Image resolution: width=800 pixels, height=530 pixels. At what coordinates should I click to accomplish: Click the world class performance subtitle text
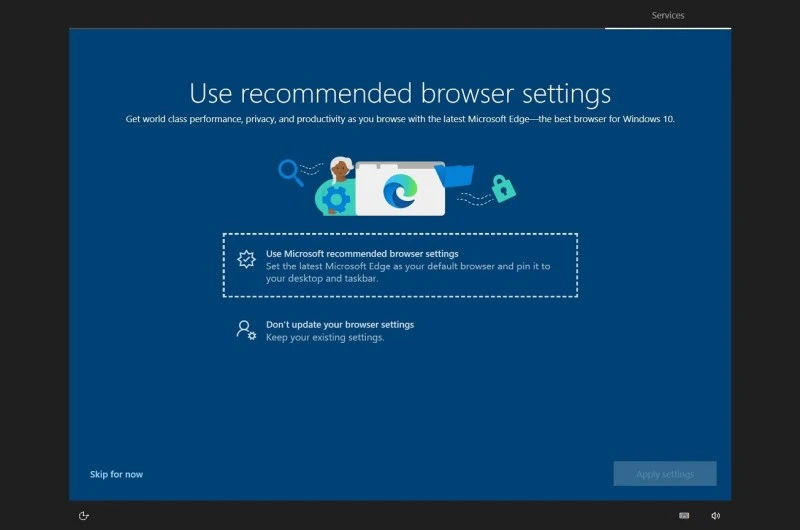400,119
